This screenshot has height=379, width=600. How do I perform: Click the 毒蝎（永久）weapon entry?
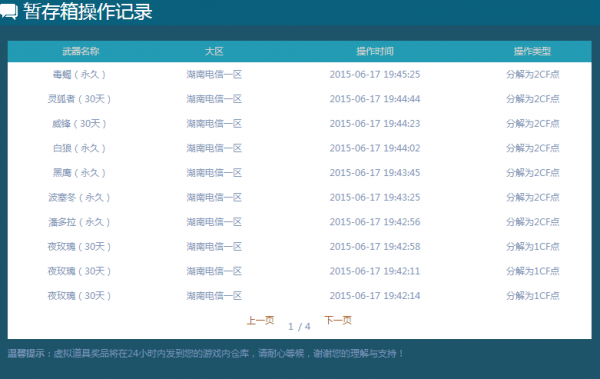(79, 74)
